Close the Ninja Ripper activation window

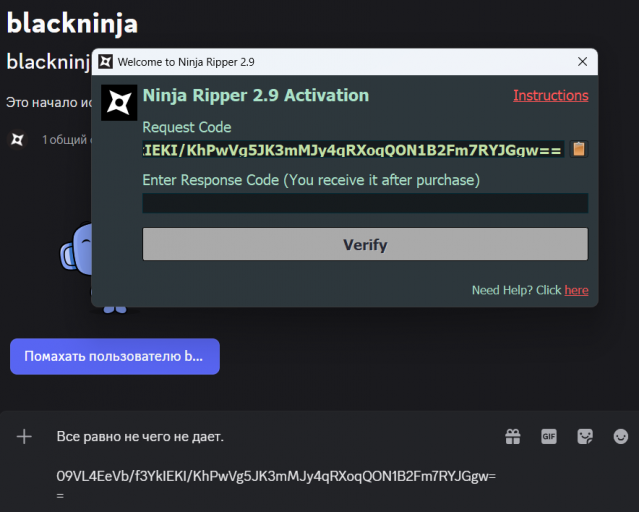[x=582, y=62]
